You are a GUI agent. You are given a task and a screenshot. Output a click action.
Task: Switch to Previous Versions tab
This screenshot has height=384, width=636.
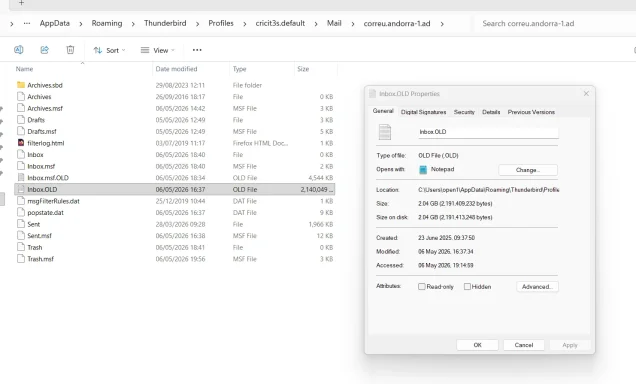point(531,112)
